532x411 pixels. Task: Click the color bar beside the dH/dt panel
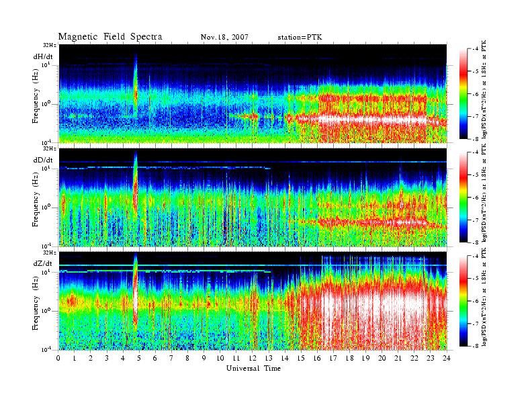pos(463,94)
